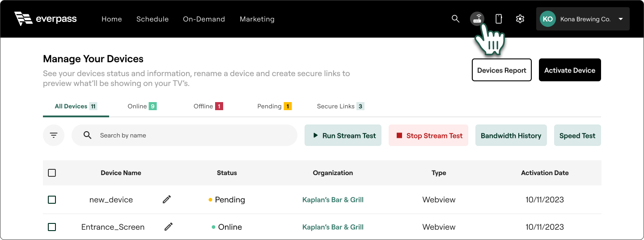644x240 pixels.
Task: Launch the Speed Test button
Action: (577, 135)
